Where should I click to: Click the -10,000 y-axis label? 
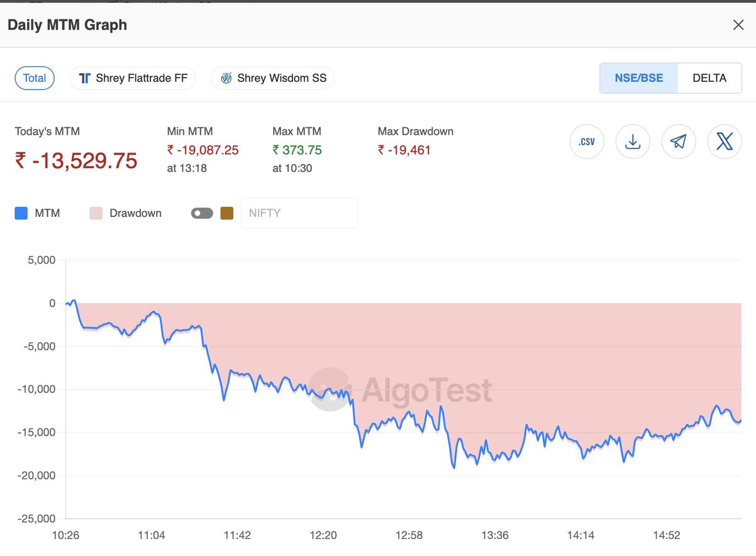coord(37,389)
